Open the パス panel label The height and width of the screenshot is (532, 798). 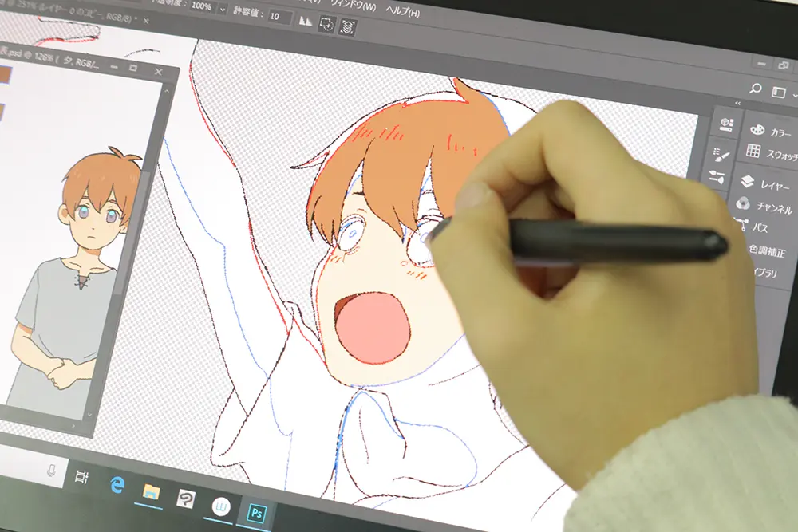760,228
